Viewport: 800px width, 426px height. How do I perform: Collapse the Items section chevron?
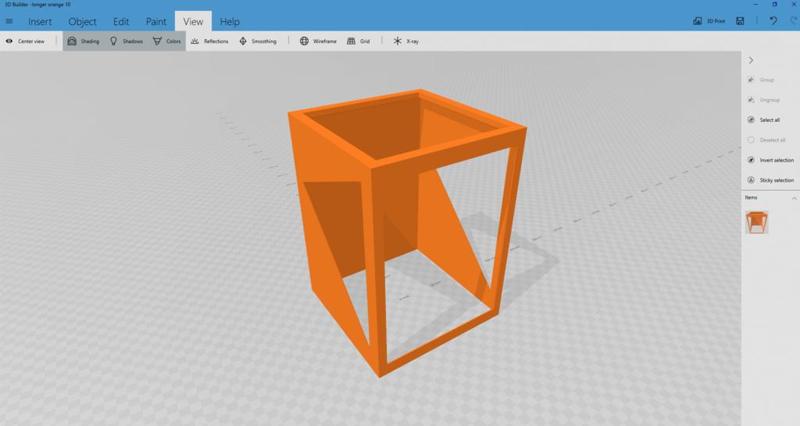(x=794, y=197)
